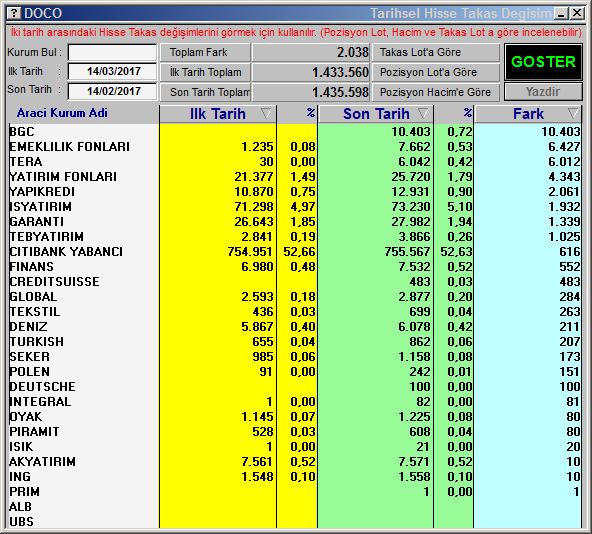
Task: Select the TEKSTIL row
Action: pos(294,312)
